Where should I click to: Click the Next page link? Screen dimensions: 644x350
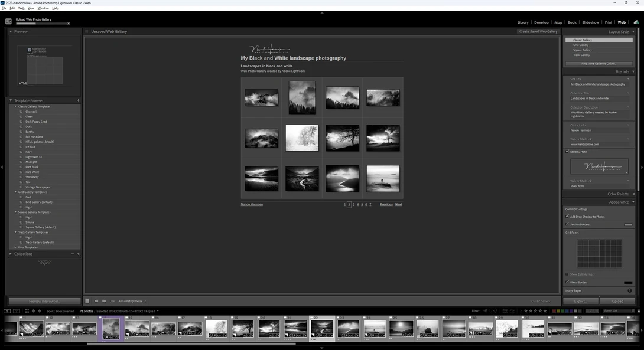tap(398, 204)
